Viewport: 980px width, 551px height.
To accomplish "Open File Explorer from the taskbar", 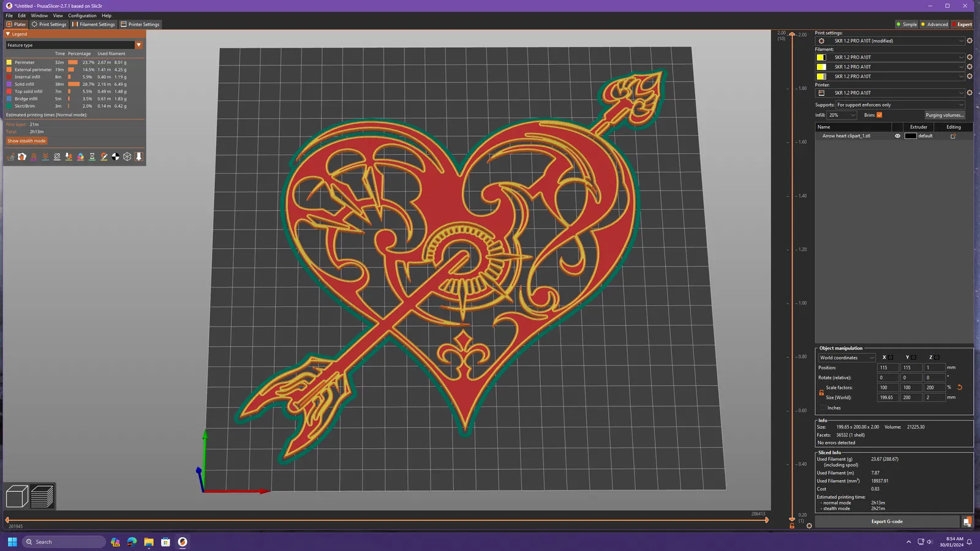I will point(149,542).
